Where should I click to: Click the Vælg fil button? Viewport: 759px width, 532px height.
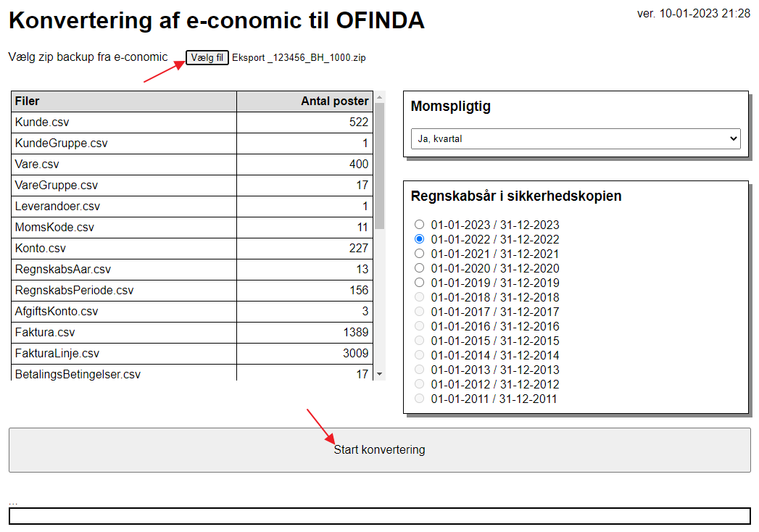coord(207,57)
